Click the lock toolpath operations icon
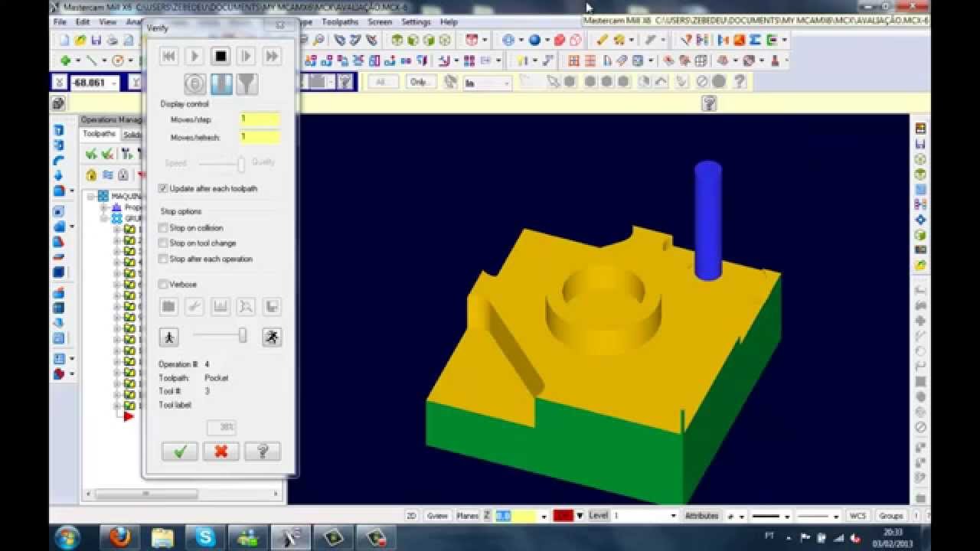The width and height of the screenshot is (980, 551). click(91, 174)
